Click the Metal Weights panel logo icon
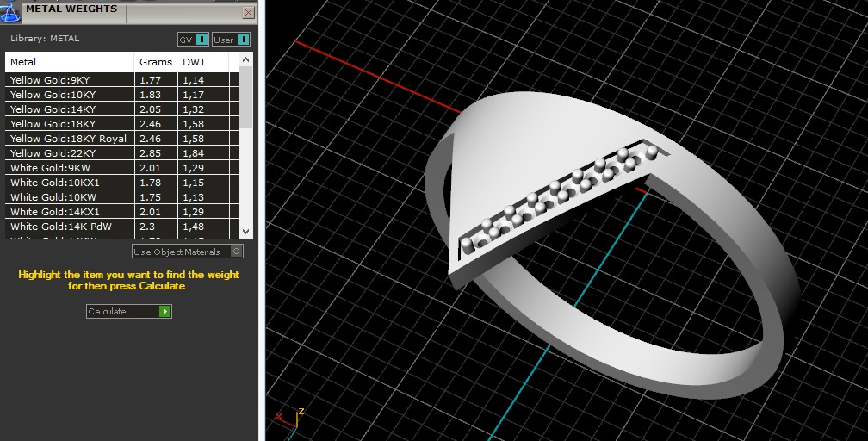 9,12
